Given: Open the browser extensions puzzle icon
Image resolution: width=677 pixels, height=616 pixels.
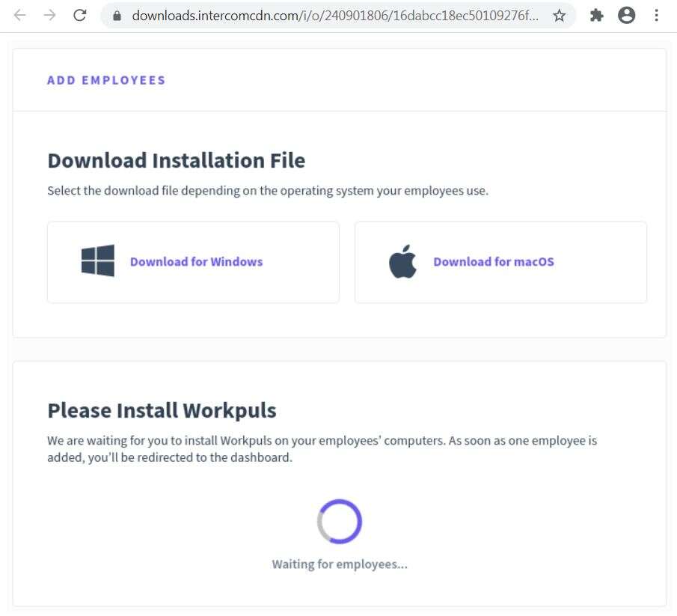Looking at the screenshot, I should click(x=596, y=14).
